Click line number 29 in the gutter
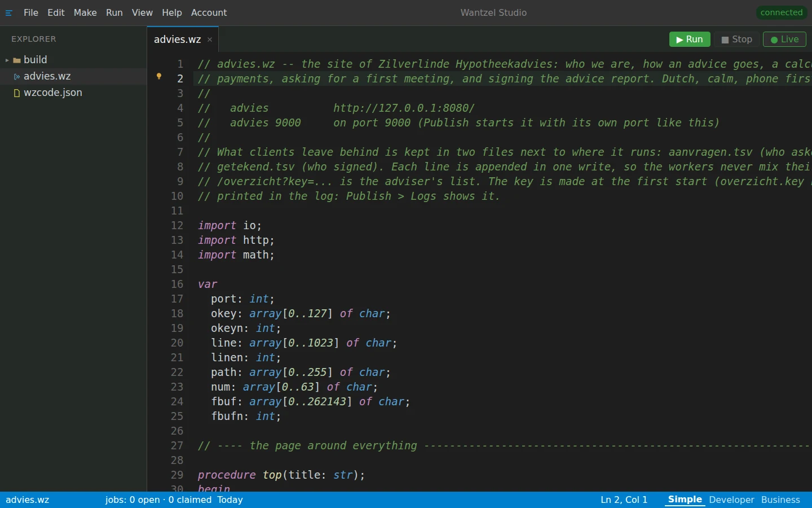The image size is (812, 508). pos(177,475)
